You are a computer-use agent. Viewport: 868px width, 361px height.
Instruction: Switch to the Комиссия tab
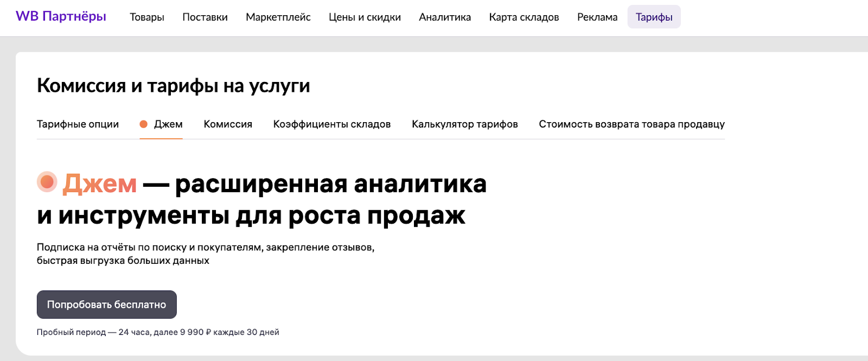(x=228, y=124)
